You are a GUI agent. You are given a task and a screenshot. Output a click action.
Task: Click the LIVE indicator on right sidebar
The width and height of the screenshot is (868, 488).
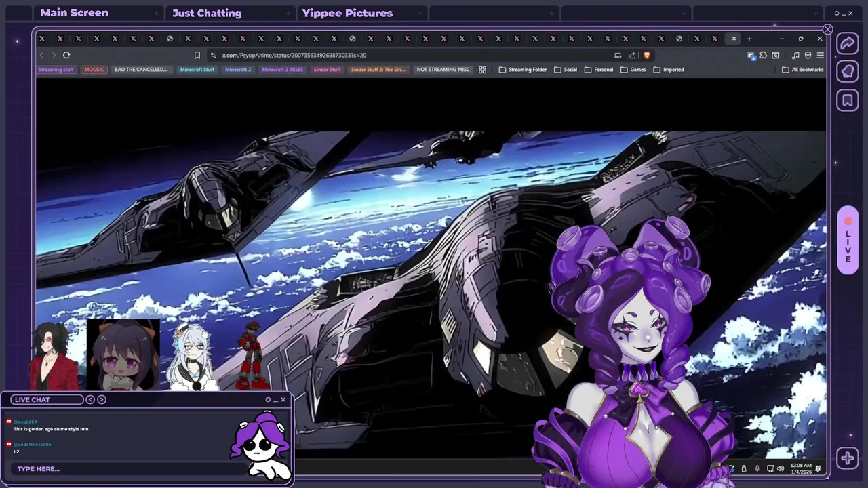click(x=848, y=241)
